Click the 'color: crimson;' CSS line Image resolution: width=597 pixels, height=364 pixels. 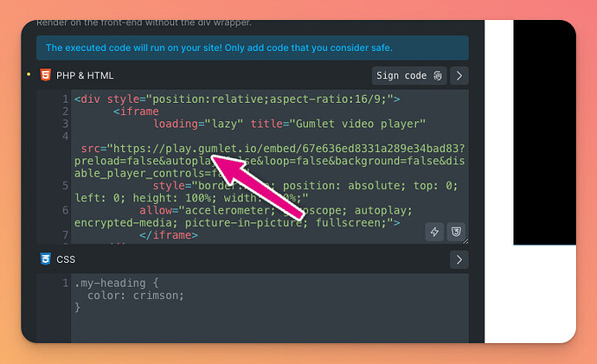click(136, 296)
